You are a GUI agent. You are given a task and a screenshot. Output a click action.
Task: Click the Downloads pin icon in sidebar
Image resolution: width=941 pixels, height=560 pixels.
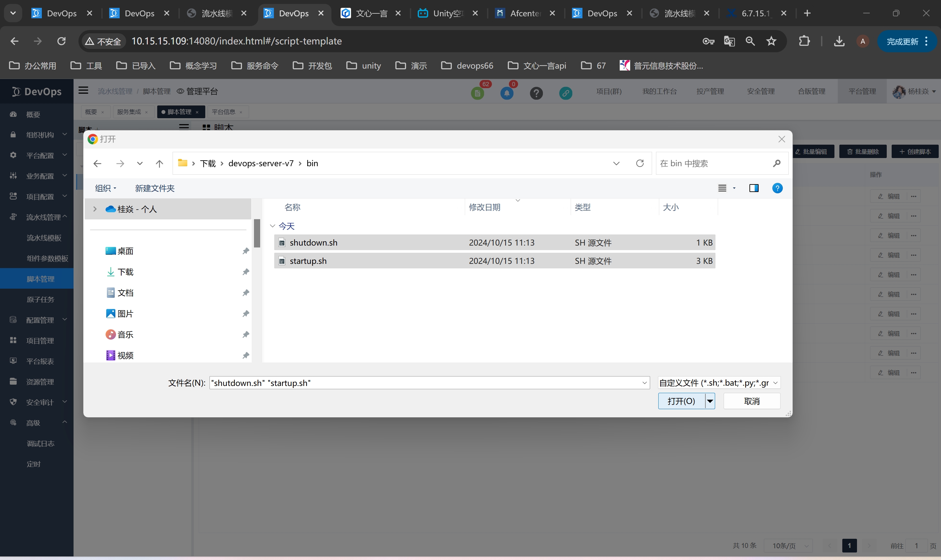[x=246, y=272]
